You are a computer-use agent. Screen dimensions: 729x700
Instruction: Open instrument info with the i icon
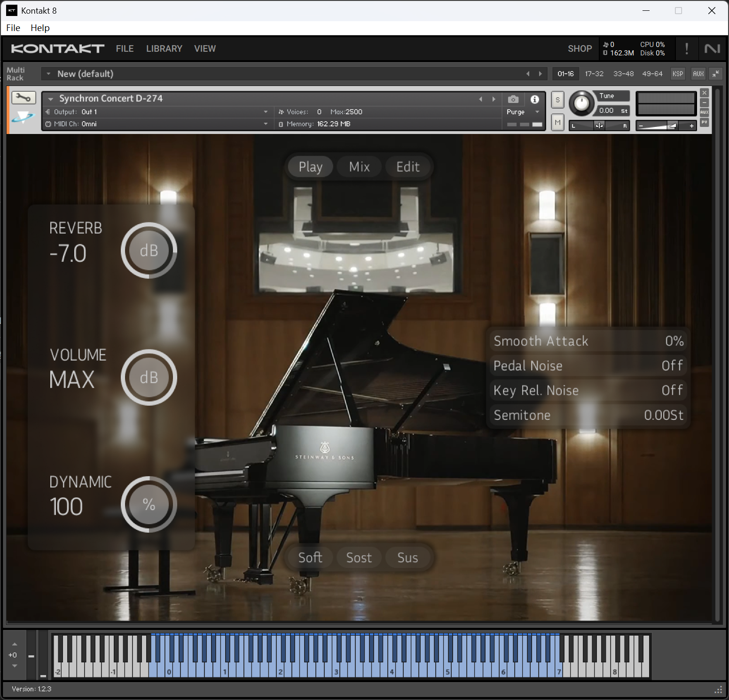click(534, 99)
